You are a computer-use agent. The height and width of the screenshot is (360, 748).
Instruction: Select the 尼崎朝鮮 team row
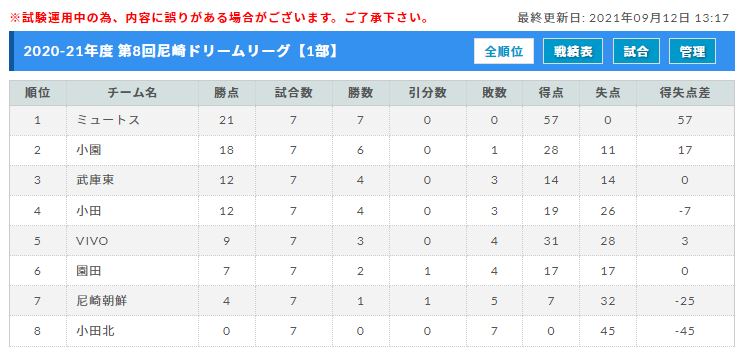(372, 301)
